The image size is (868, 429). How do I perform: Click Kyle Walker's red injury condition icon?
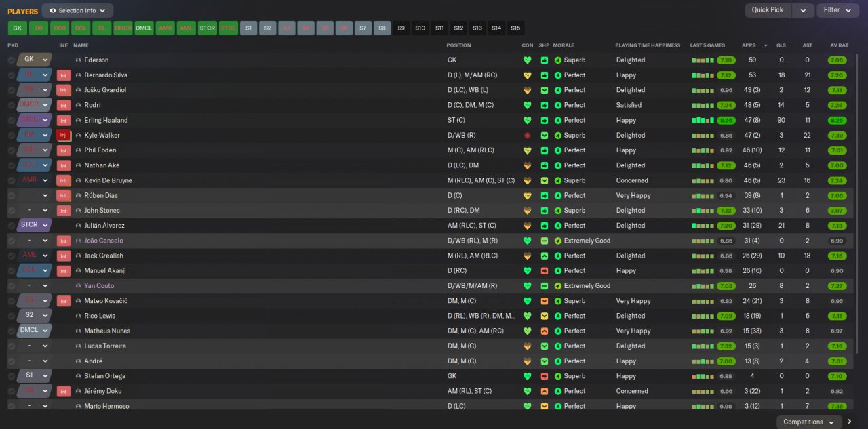pos(527,136)
